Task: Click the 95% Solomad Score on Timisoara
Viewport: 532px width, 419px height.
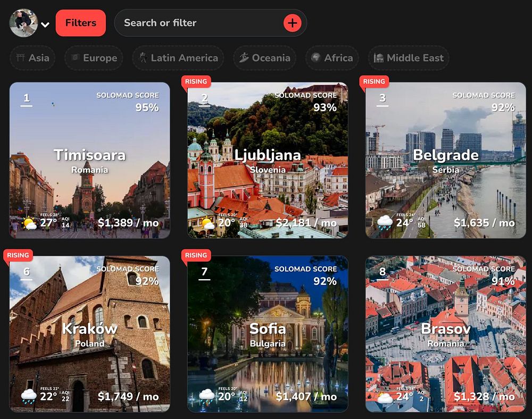Action: pyautogui.click(x=147, y=107)
